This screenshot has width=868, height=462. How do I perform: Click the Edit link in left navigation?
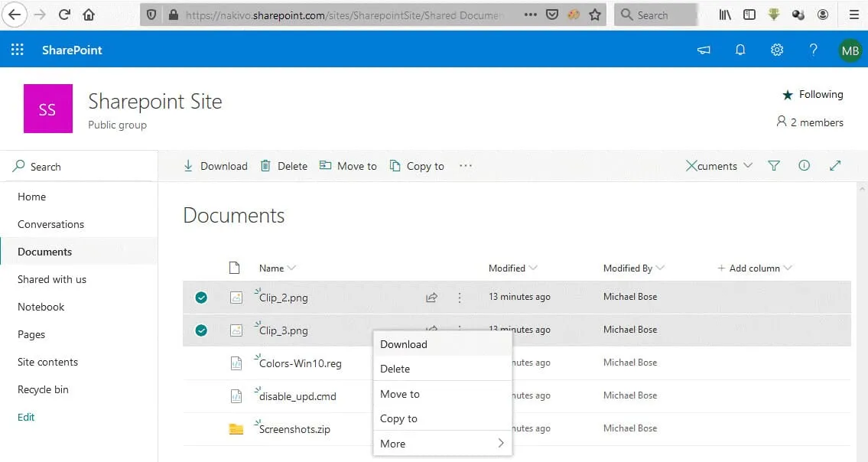click(x=26, y=417)
